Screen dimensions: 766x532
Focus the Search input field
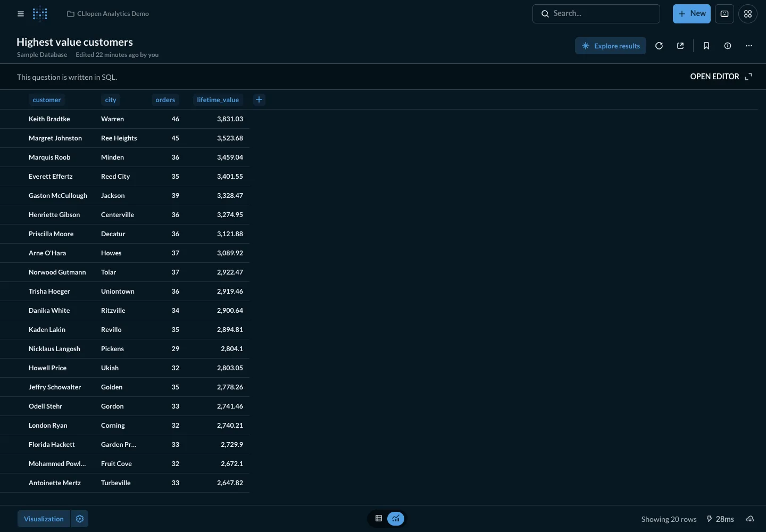[x=596, y=14]
